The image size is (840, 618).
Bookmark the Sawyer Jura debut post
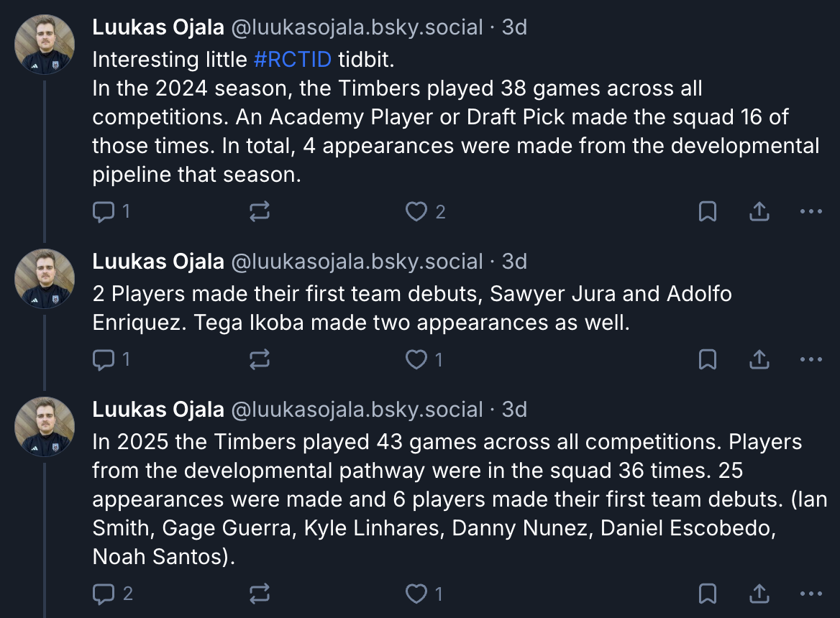708,359
